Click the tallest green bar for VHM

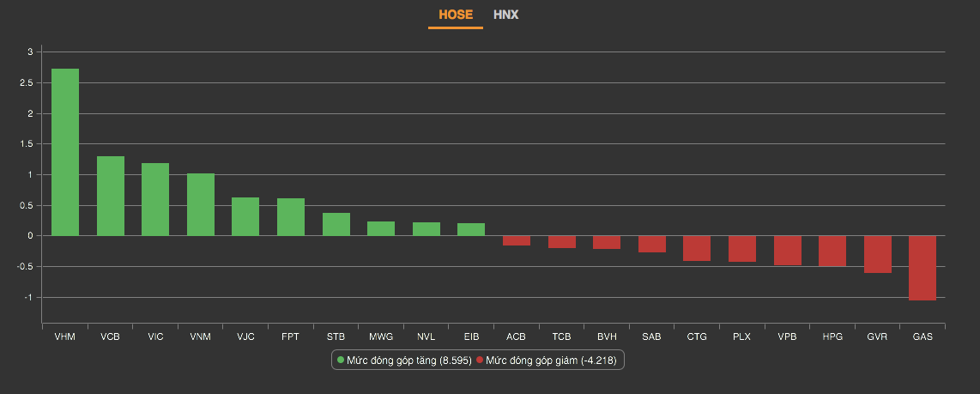[65, 152]
